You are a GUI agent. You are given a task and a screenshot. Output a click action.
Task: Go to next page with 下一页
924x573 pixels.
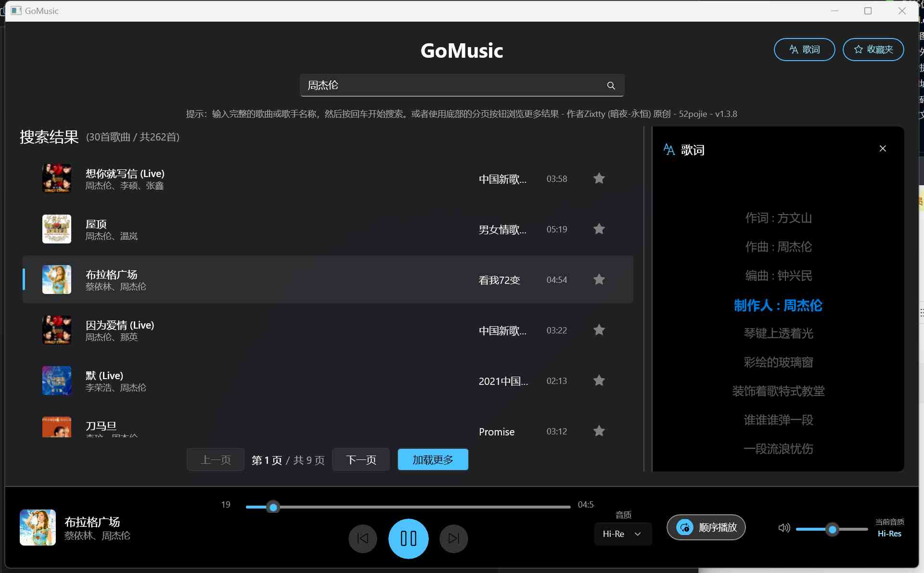coord(360,459)
